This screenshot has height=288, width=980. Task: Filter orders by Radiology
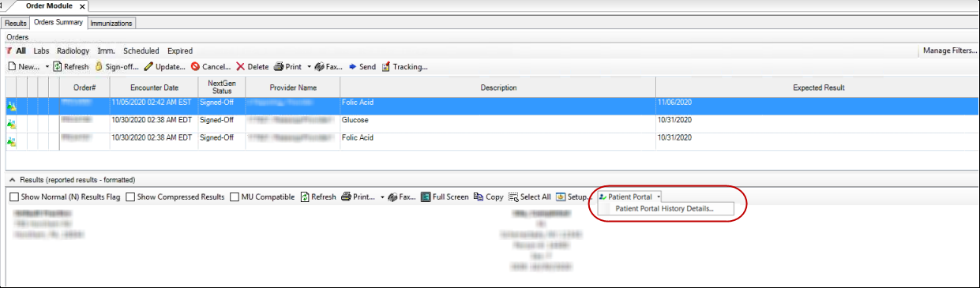(x=73, y=50)
